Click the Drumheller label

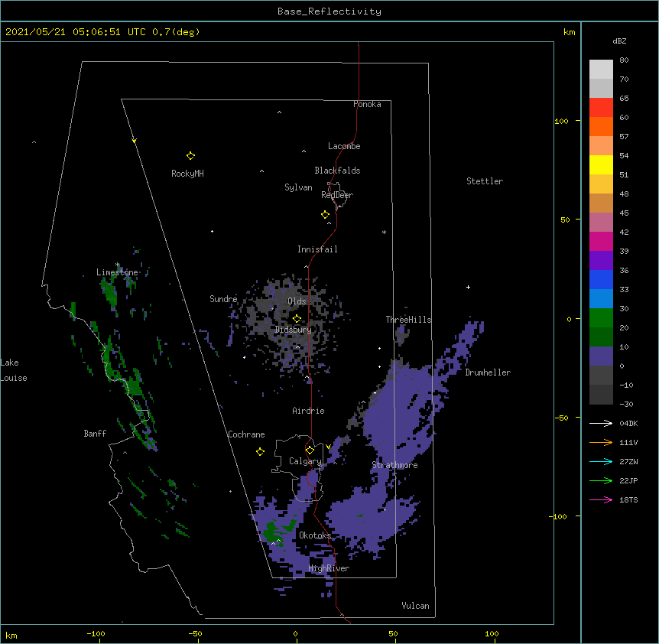click(488, 372)
